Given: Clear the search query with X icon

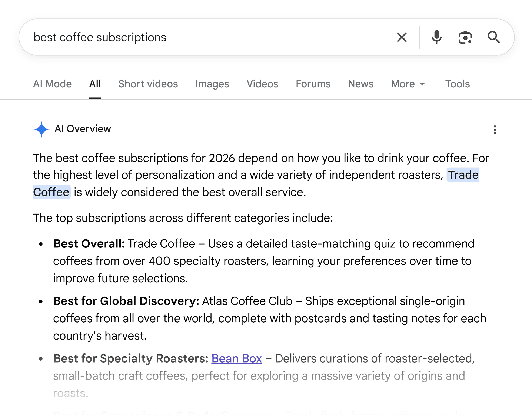Looking at the screenshot, I should (402, 37).
